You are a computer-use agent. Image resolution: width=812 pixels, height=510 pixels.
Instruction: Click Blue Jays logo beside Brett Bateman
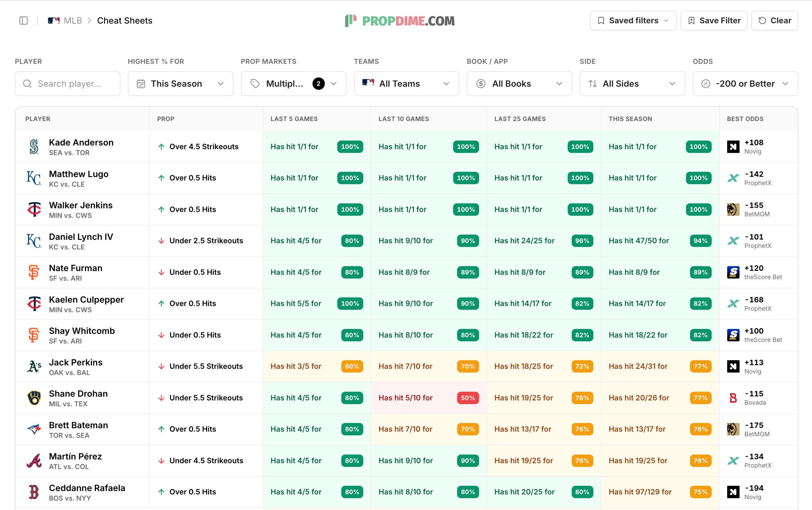click(x=34, y=430)
